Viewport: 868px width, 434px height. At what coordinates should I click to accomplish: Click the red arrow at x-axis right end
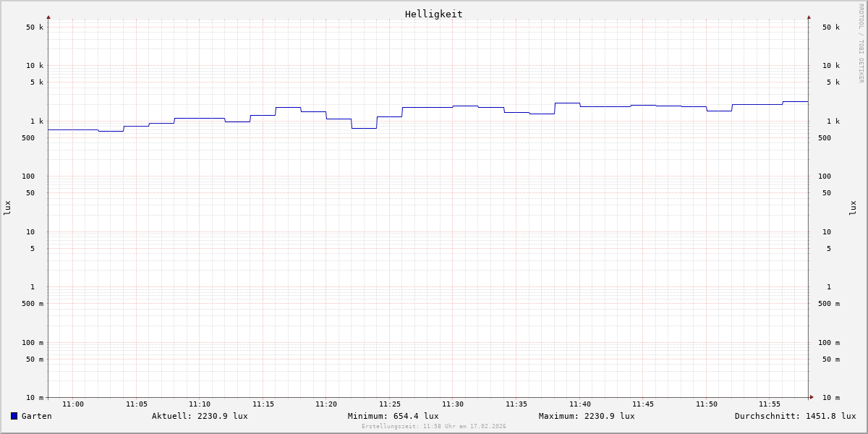(x=812, y=397)
